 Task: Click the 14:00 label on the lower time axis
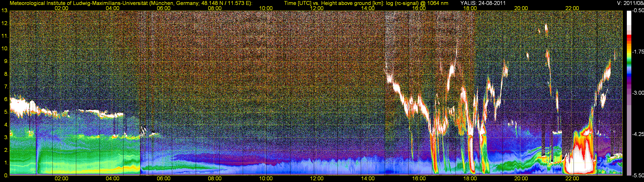(x=368, y=179)
